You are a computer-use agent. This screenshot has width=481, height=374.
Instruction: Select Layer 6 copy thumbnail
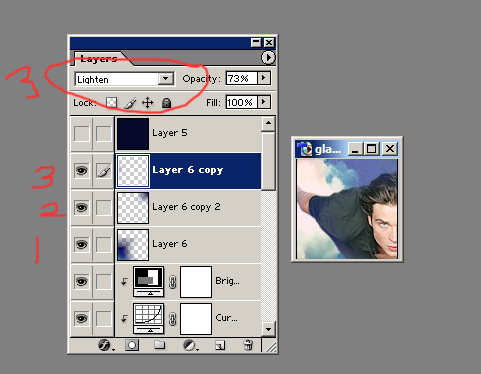pyautogui.click(x=133, y=171)
